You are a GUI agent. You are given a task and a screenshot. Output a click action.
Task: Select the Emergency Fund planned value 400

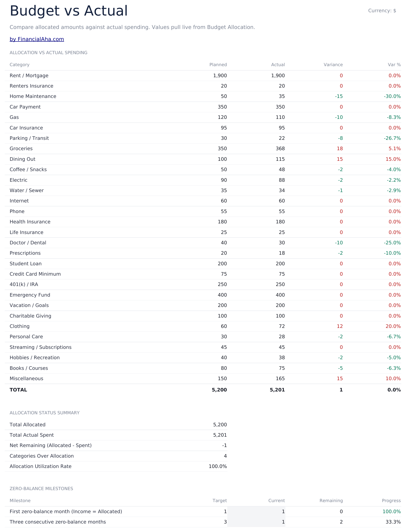click(x=222, y=295)
